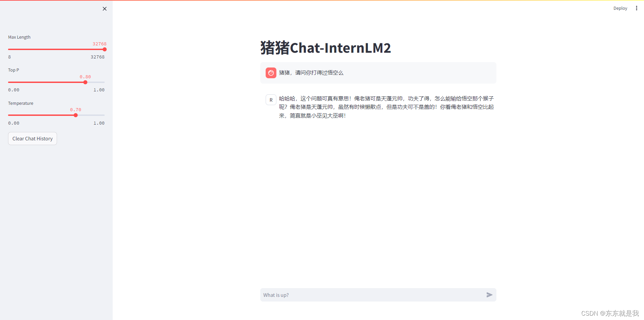Click the Temperature slider handle
The image size is (644, 320).
tap(76, 115)
